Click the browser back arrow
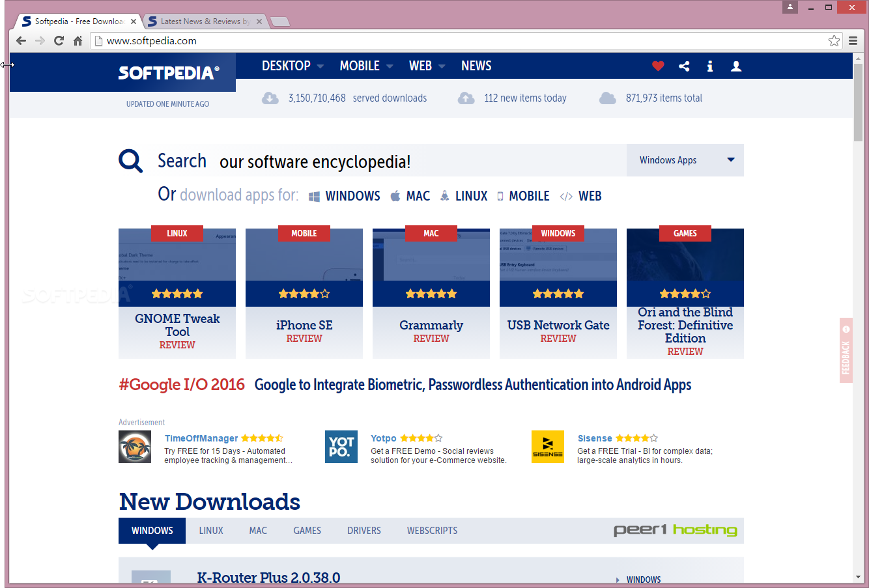The height and width of the screenshot is (588, 869). 21,40
